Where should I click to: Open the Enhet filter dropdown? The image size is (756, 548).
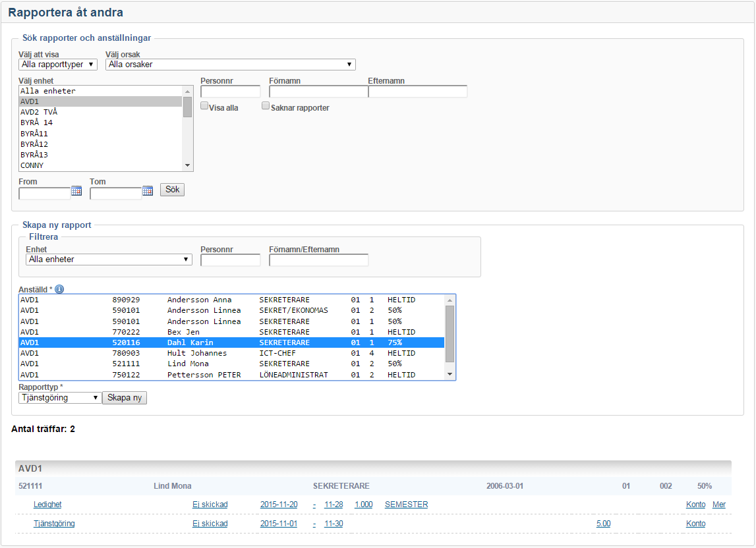(x=109, y=260)
